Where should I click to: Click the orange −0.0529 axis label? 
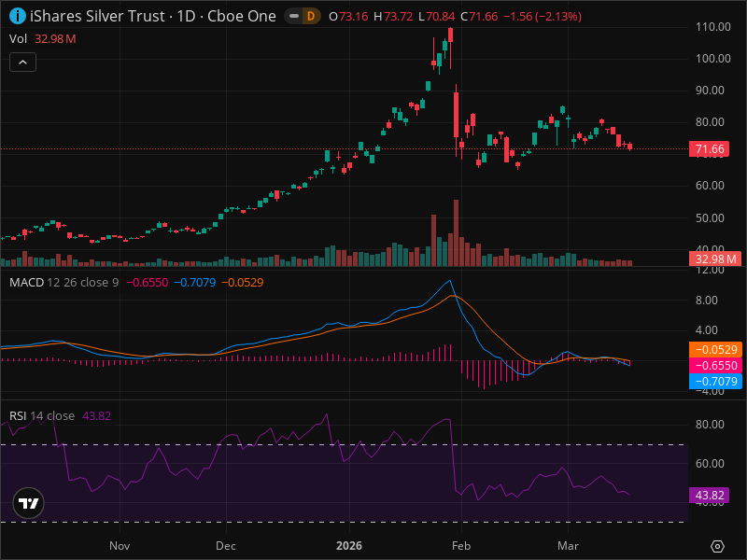point(715,349)
